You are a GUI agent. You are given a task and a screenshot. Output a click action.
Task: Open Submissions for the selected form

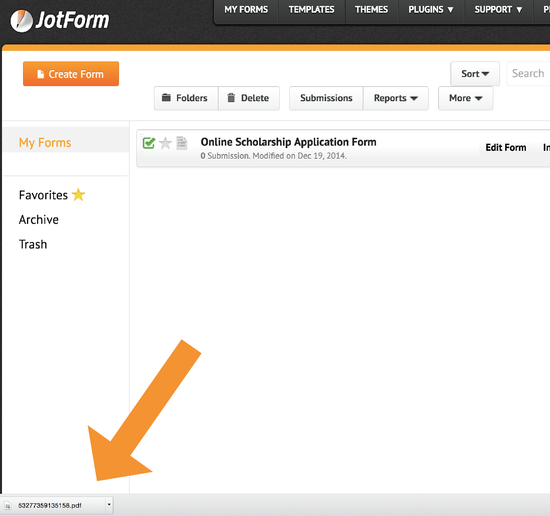click(x=326, y=98)
